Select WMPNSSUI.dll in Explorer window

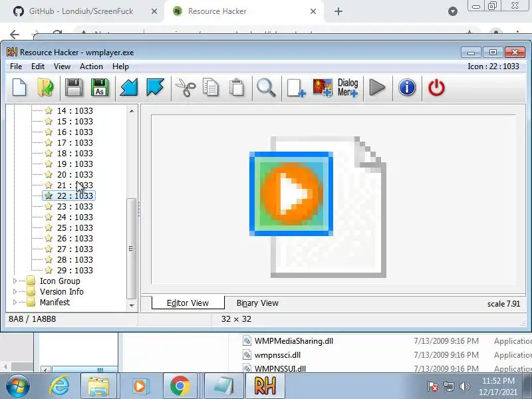(280, 368)
